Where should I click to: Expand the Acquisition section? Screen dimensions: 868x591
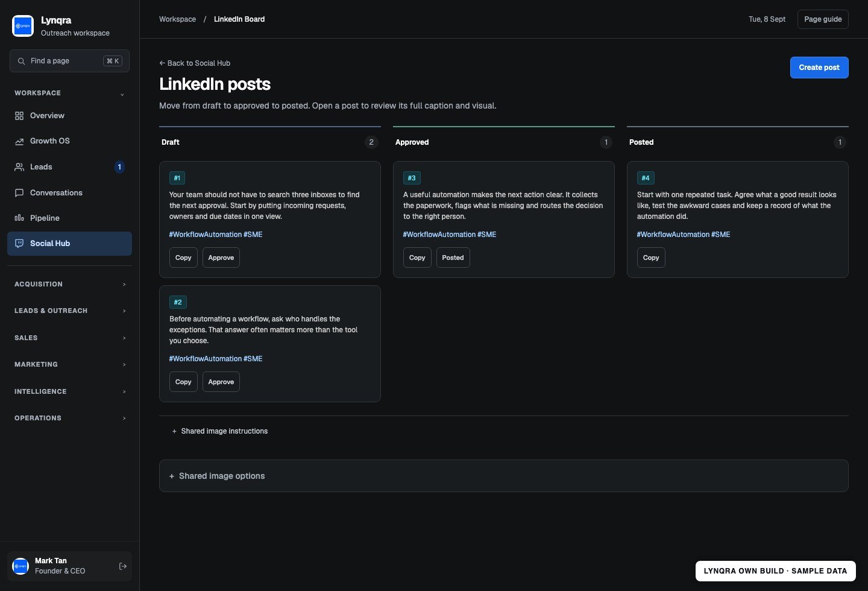pos(70,284)
